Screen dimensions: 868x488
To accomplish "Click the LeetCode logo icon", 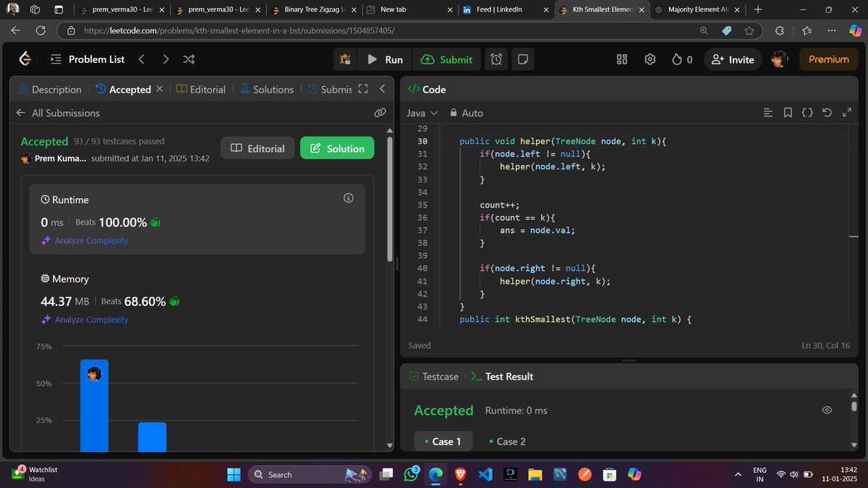I will pos(25,59).
